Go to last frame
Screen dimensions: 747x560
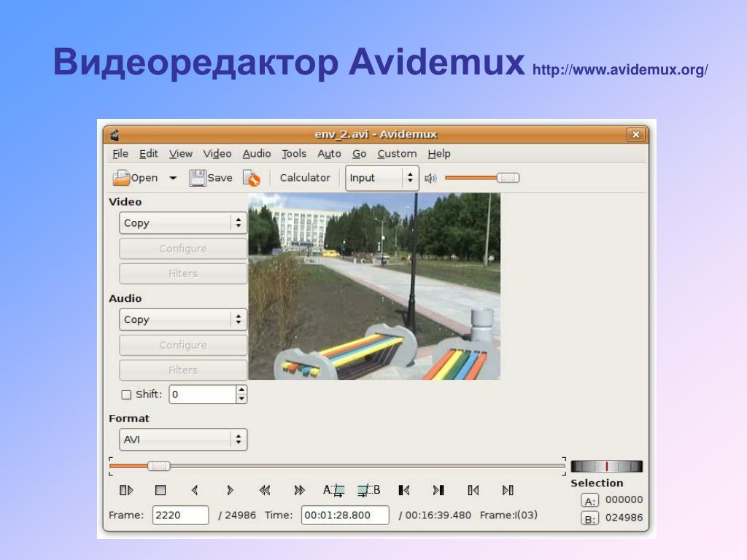click(x=508, y=490)
